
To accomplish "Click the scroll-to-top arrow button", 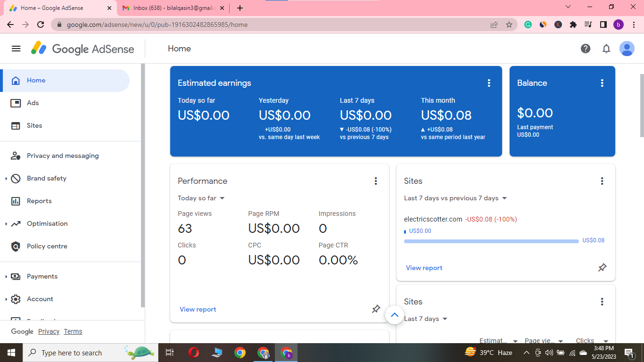I will coord(395,315).
